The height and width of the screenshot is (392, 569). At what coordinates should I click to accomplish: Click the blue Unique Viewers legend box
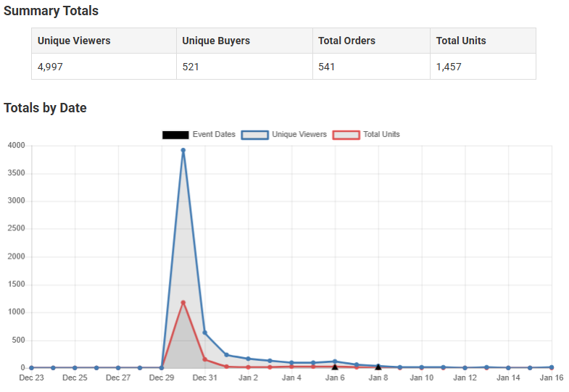click(x=254, y=135)
